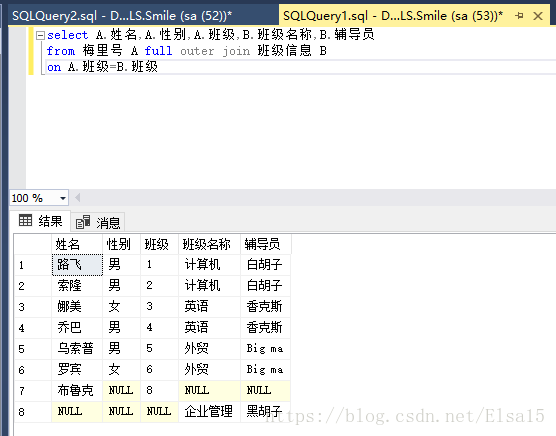Image resolution: width=556 pixels, height=436 pixels.
Task: Select the 班级名称 column header
Action: (210, 244)
